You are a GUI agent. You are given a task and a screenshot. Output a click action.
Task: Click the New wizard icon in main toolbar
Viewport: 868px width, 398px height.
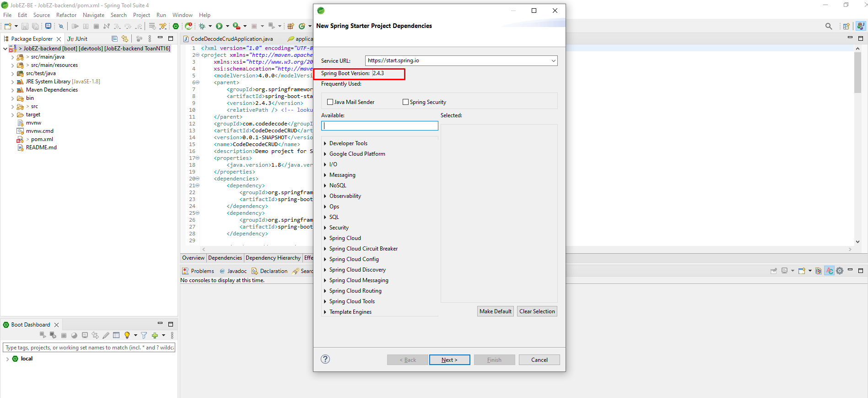pyautogui.click(x=8, y=26)
